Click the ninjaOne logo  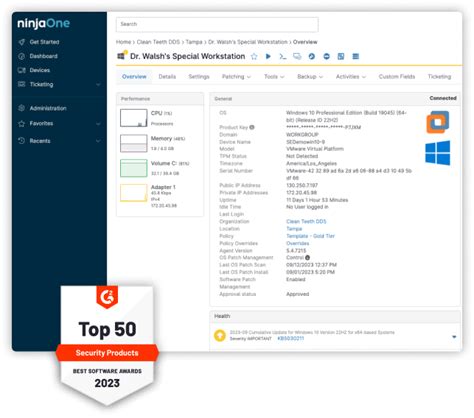(43, 23)
